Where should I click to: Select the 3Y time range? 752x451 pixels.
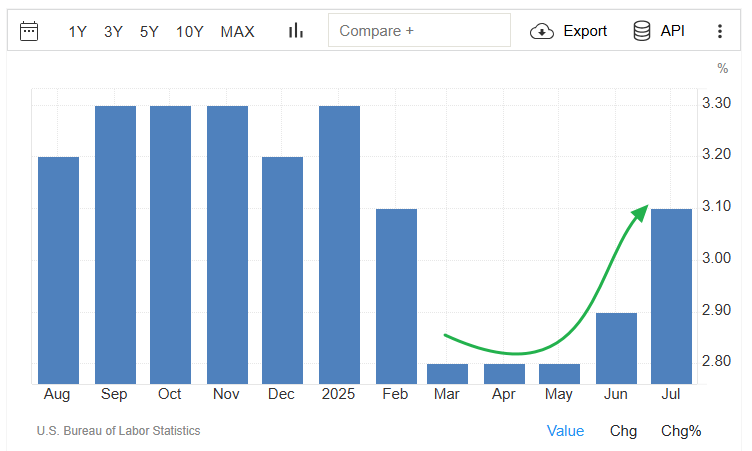113,32
